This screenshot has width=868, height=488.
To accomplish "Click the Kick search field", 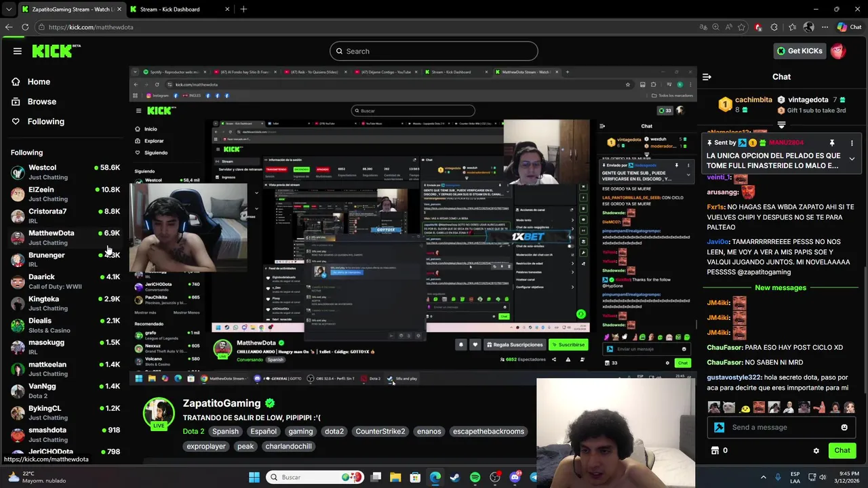I will (434, 51).
